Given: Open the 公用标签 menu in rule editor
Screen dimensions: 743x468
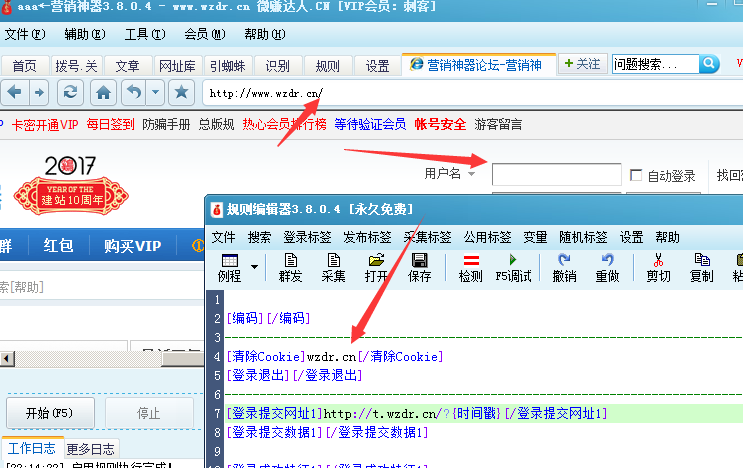Looking at the screenshot, I should (x=487, y=237).
